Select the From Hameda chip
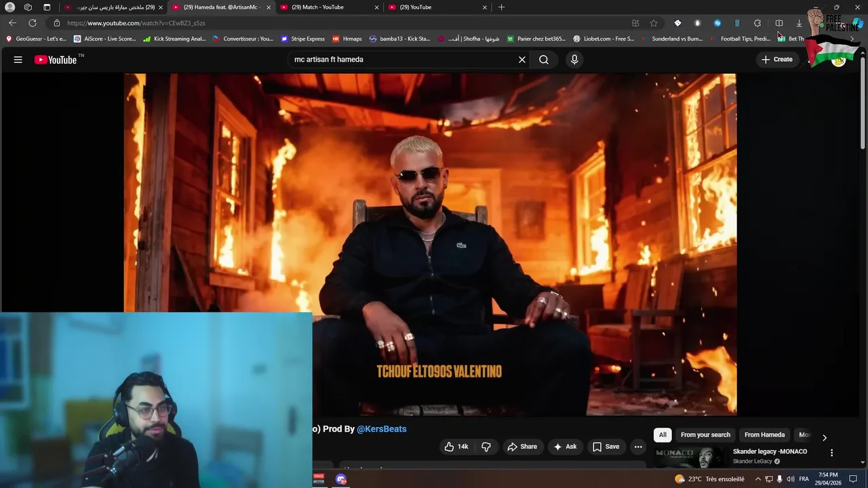This screenshot has height=488, width=868. (x=764, y=435)
